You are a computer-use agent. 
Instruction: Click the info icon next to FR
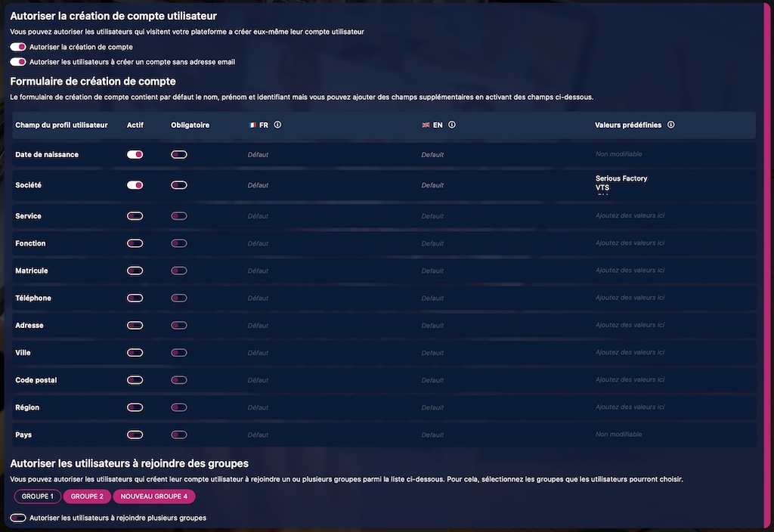277,125
